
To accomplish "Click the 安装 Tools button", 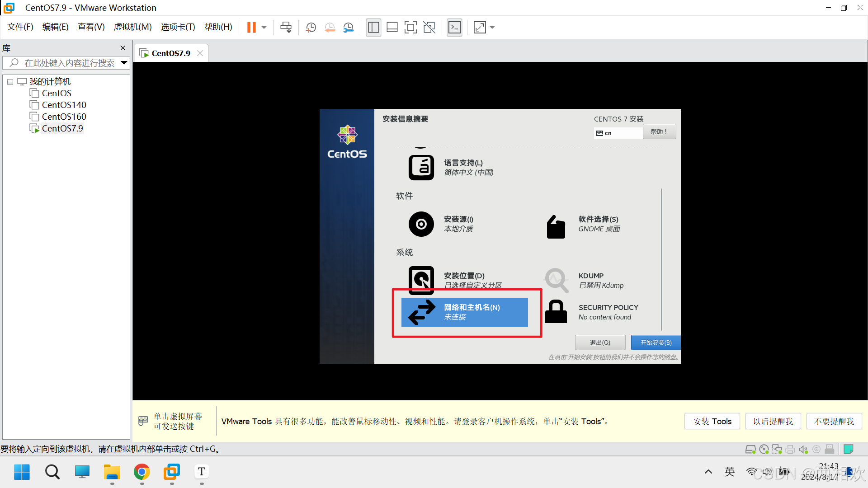I will click(x=712, y=421).
